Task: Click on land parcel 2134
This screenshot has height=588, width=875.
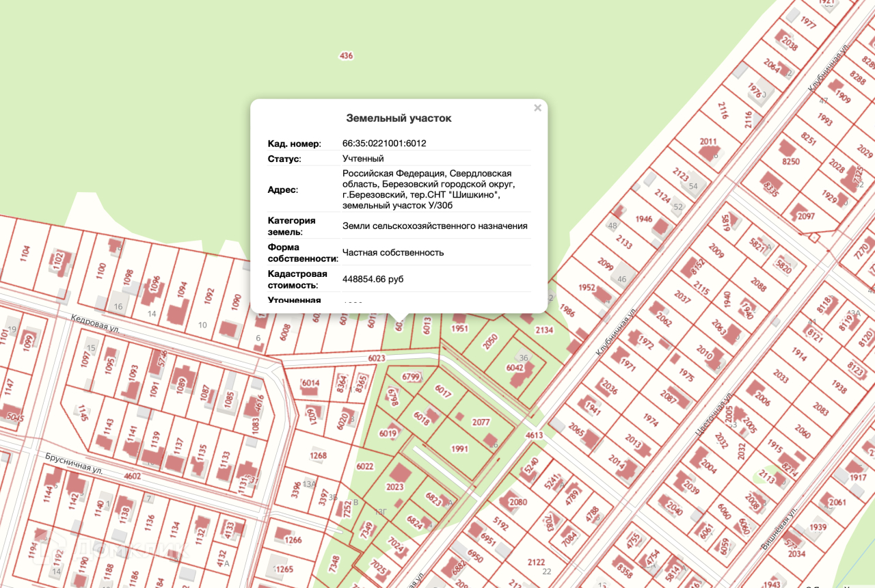Action: [x=544, y=330]
